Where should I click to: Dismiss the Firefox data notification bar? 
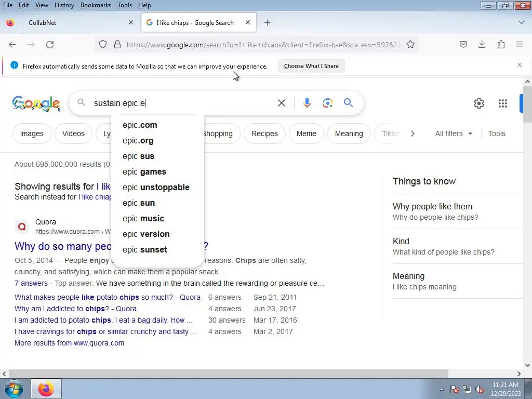pyautogui.click(x=520, y=65)
